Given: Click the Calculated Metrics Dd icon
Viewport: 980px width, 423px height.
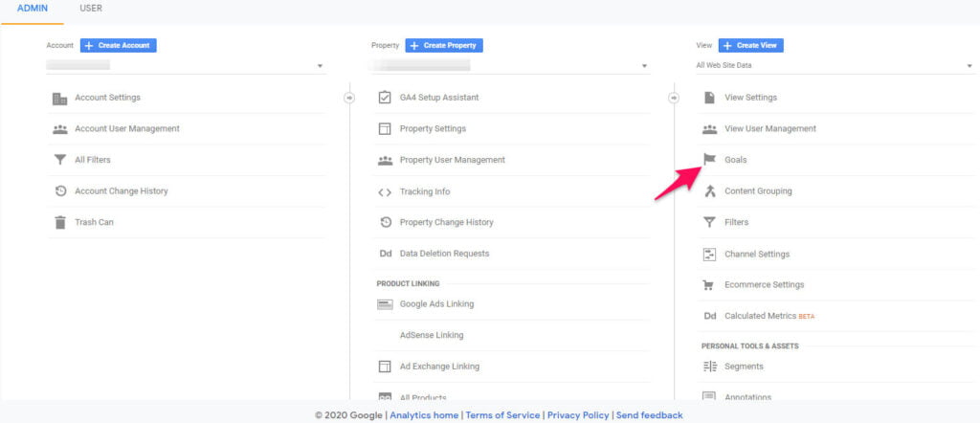Looking at the screenshot, I should 709,316.
